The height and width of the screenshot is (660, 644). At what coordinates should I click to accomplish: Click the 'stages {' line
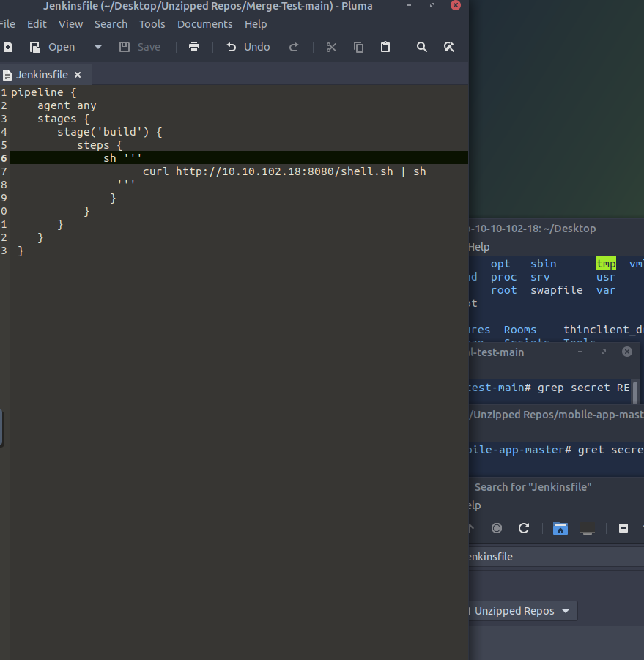(64, 119)
